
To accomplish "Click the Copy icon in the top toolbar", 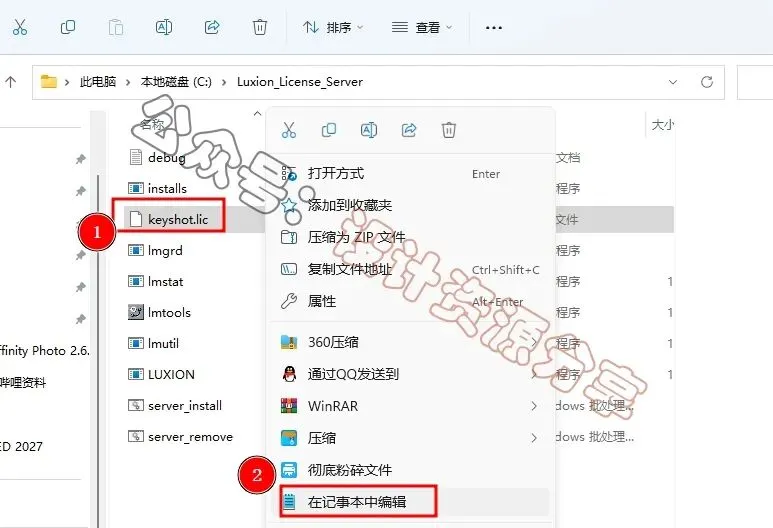I will tap(68, 27).
